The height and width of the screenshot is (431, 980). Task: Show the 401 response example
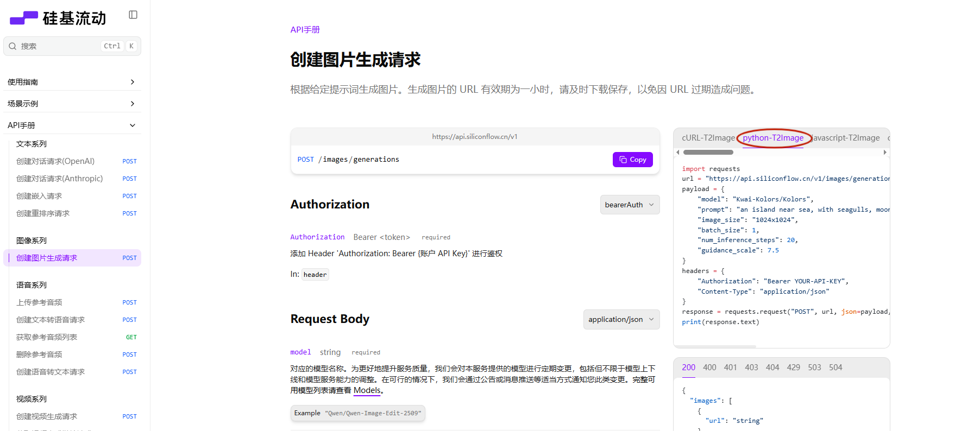pyautogui.click(x=730, y=367)
